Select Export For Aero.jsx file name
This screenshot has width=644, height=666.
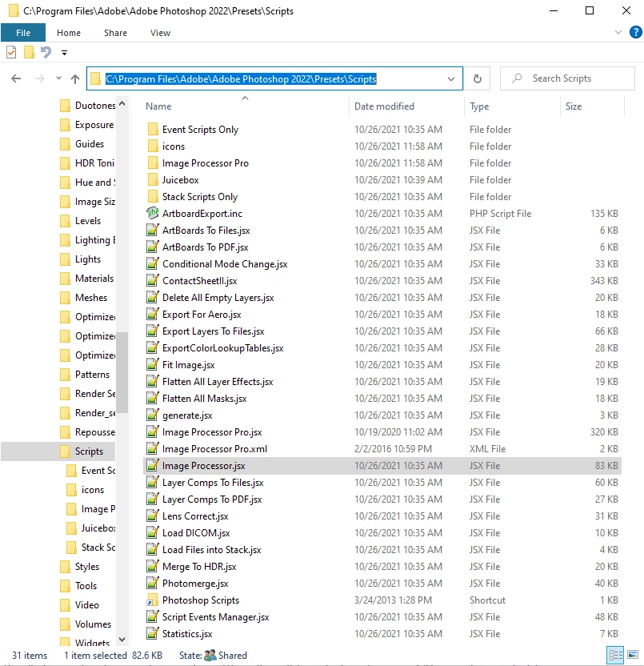[202, 315]
